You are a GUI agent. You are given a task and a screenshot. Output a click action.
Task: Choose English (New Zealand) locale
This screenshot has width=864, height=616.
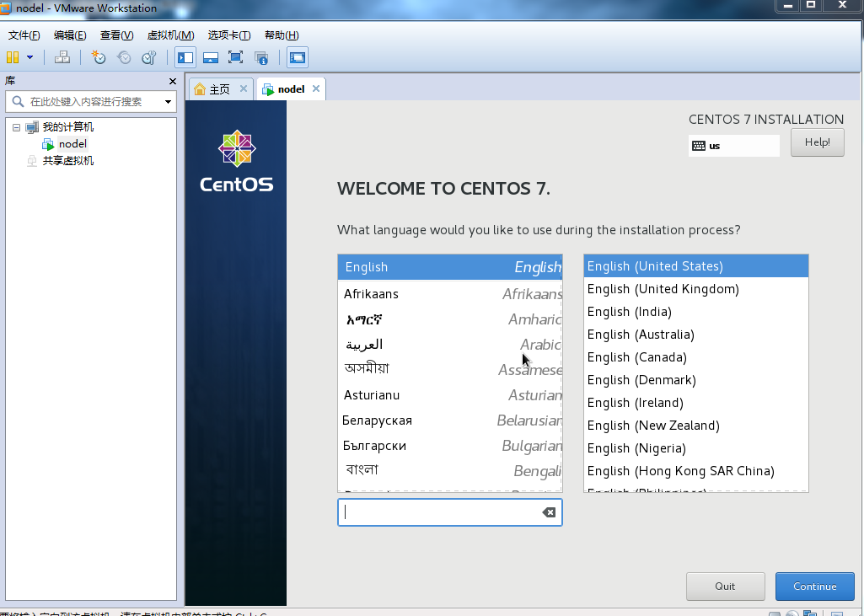click(x=696, y=426)
